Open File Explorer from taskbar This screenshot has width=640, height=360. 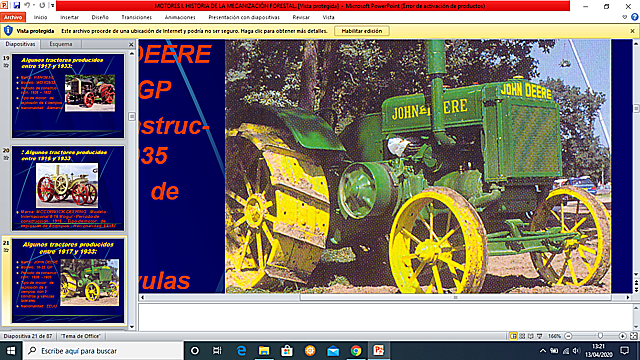click(264, 351)
